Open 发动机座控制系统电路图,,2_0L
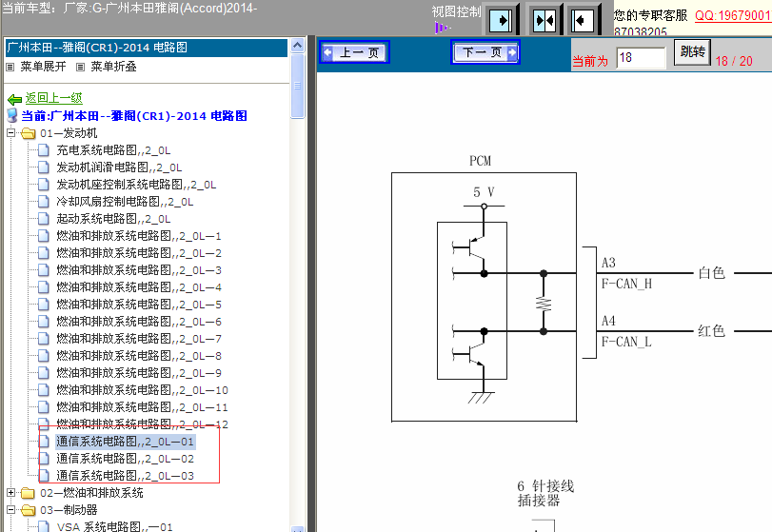 pos(136,185)
